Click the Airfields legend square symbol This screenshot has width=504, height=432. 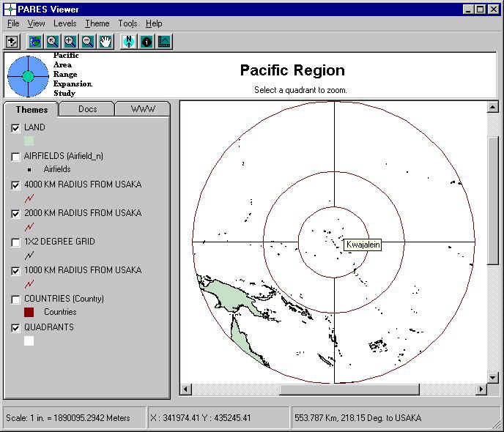(x=29, y=170)
